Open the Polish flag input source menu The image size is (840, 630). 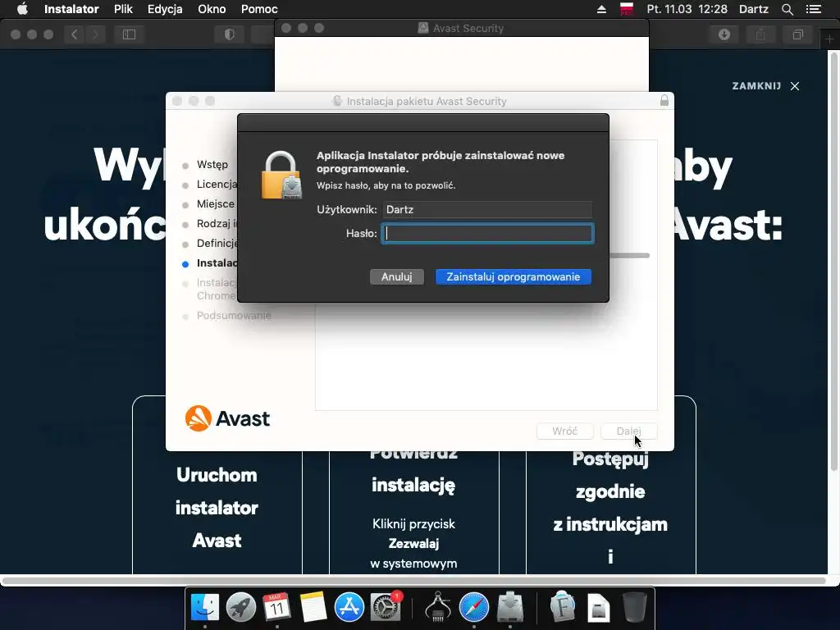pos(626,9)
